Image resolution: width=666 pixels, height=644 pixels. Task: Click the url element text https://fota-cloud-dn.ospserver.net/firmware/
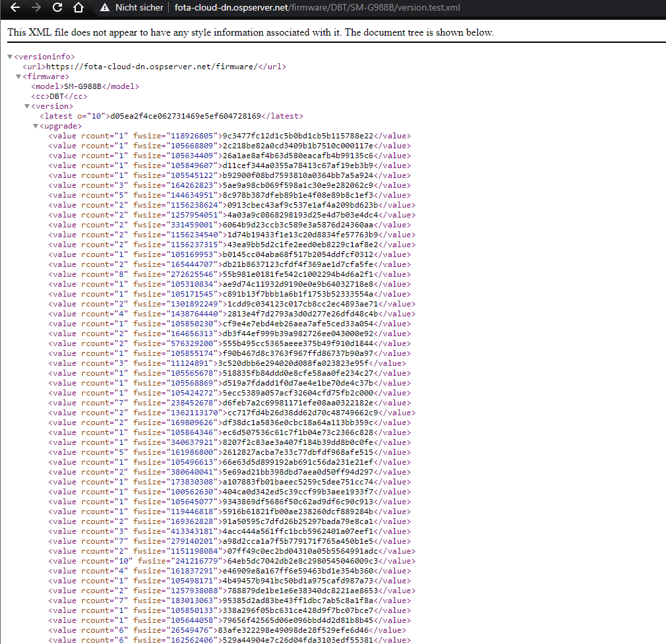coord(152,67)
